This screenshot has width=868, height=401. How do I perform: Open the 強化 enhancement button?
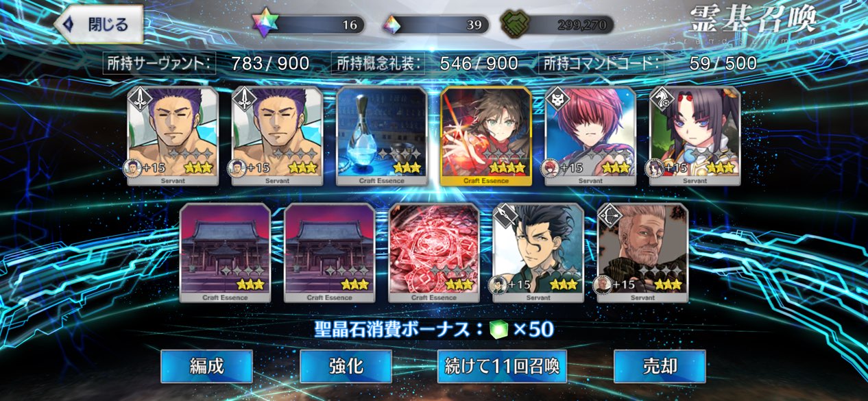point(346,366)
